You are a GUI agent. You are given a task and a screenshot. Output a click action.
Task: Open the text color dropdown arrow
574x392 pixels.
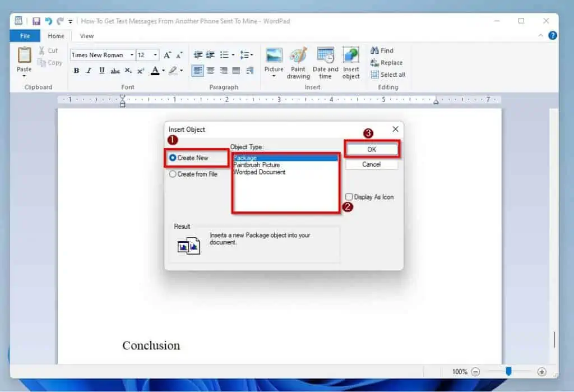(x=163, y=71)
